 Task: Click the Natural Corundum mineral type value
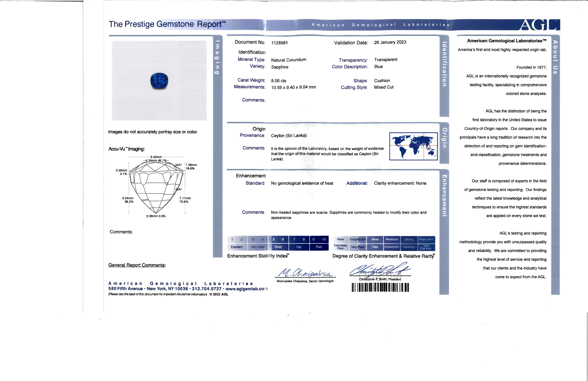[x=288, y=60]
